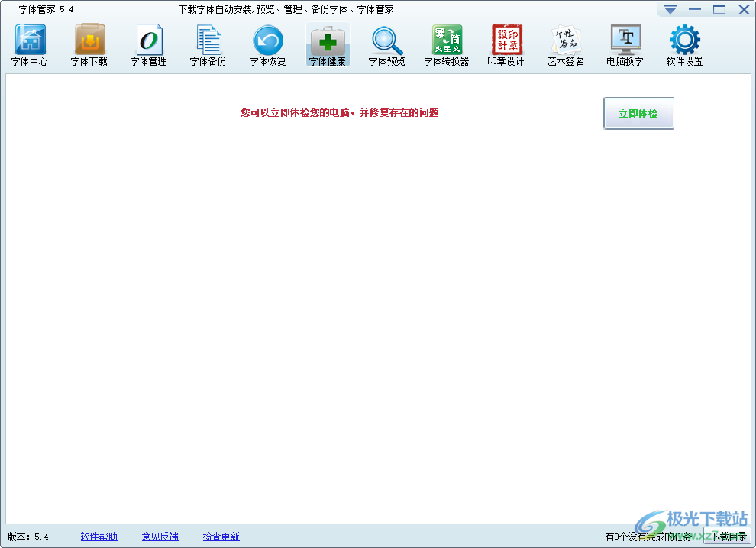Click the 字体备份 (Font Backup) icon
Screen dimensions: 756x548
pos(208,44)
